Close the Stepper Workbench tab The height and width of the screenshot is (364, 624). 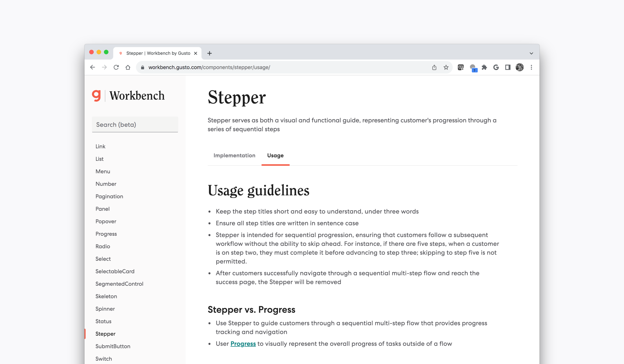point(195,53)
